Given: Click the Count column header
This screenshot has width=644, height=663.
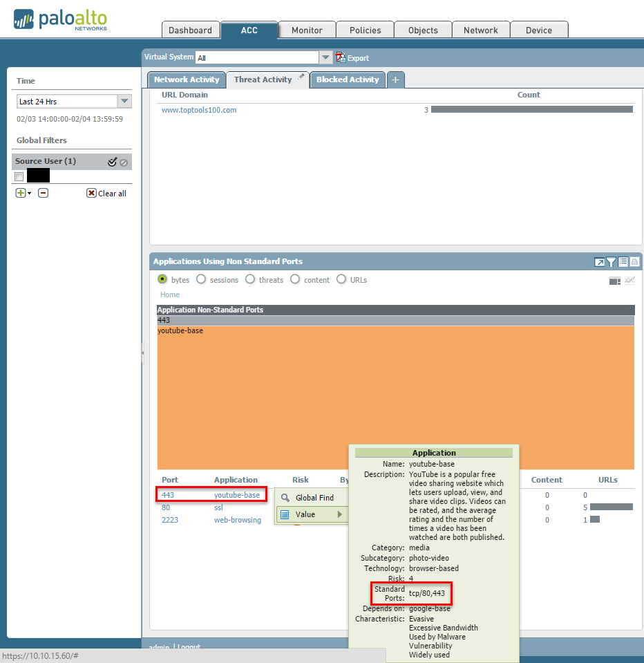Looking at the screenshot, I should pyautogui.click(x=529, y=95).
